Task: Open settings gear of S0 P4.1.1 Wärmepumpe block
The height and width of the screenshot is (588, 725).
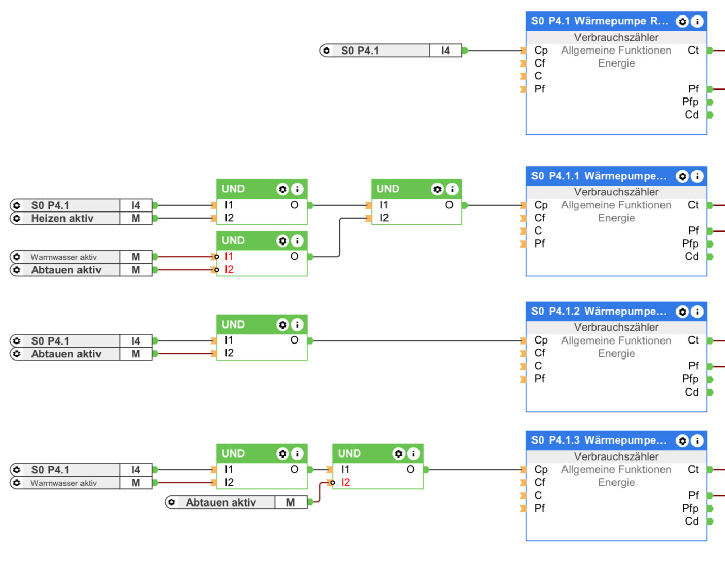Action: tap(682, 176)
